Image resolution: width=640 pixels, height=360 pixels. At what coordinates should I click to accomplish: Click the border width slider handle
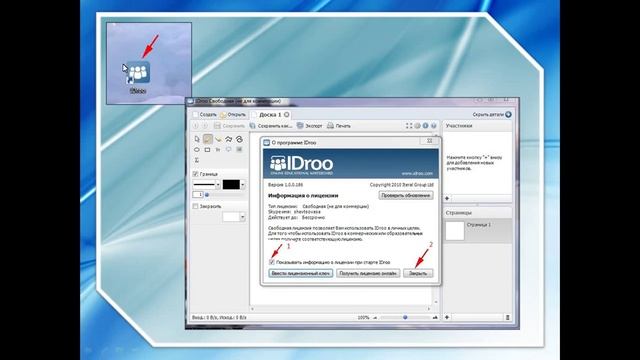(x=207, y=195)
